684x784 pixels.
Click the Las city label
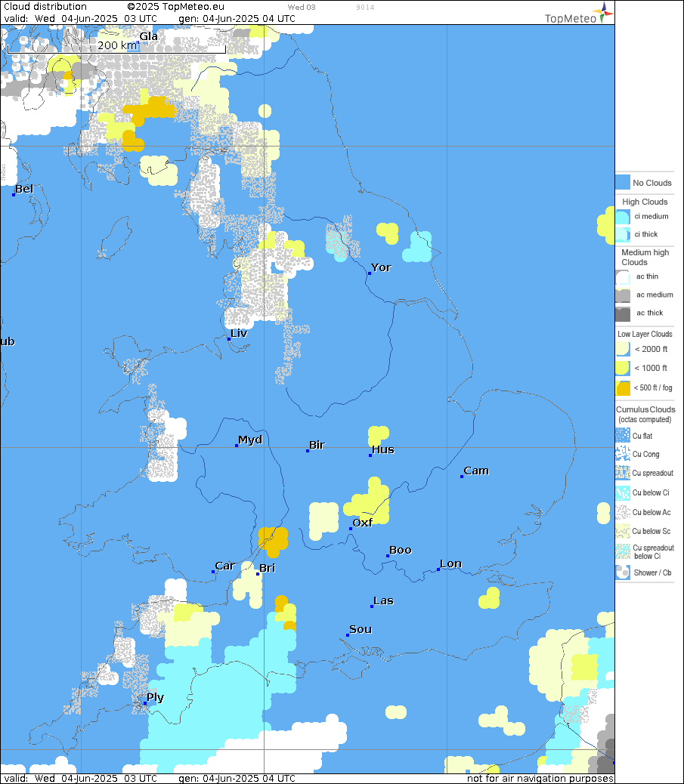[384, 601]
